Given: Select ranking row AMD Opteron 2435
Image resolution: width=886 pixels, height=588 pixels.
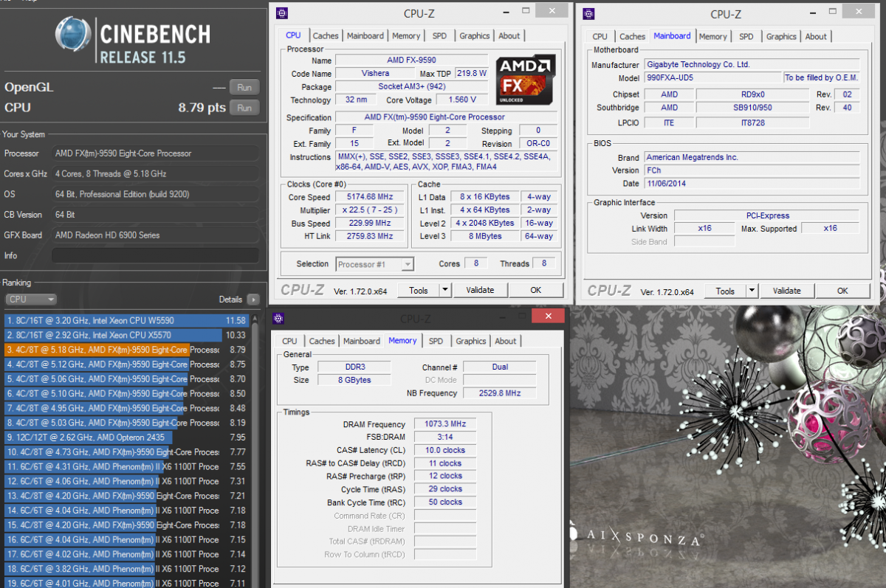Looking at the screenshot, I should point(126,437).
